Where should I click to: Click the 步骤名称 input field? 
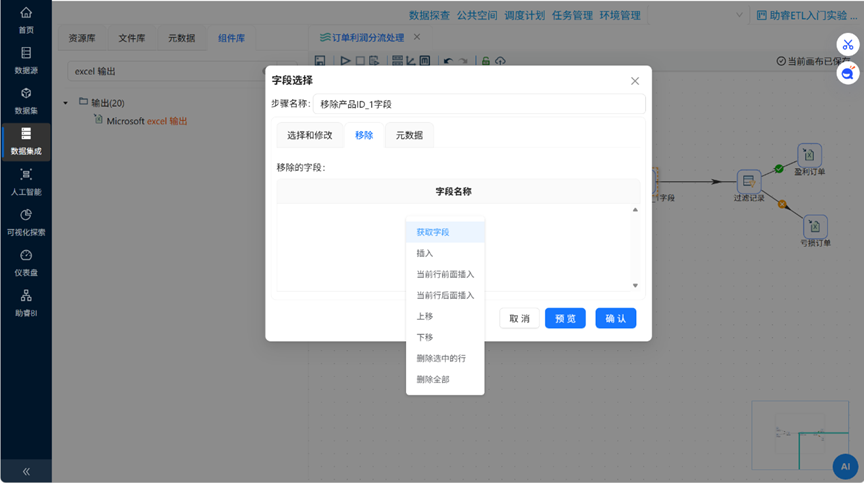point(479,104)
